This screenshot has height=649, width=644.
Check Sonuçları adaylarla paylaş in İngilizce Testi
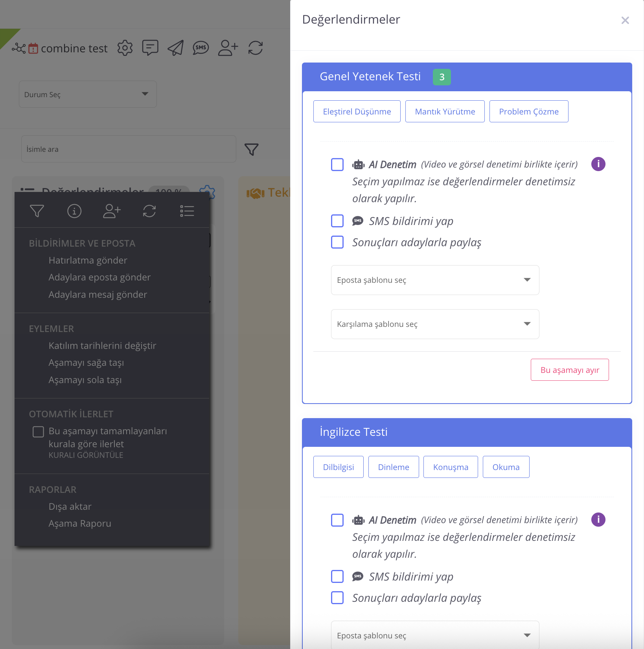(x=337, y=598)
